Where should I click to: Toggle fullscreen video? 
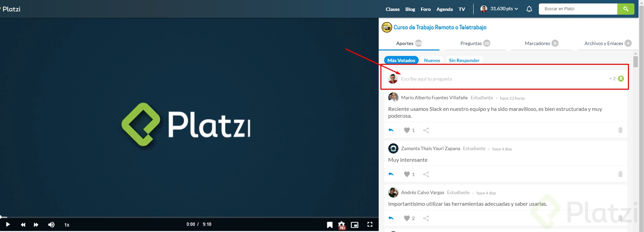click(370, 224)
